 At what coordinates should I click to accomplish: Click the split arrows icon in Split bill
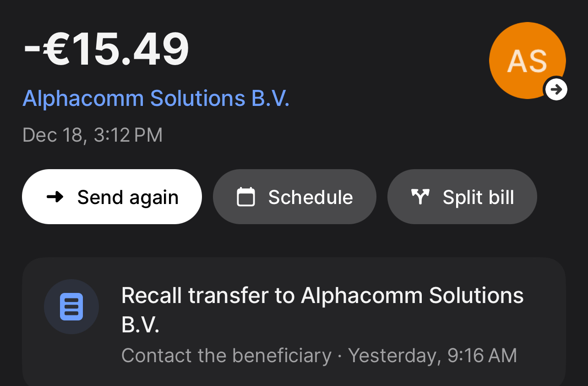[x=420, y=197]
